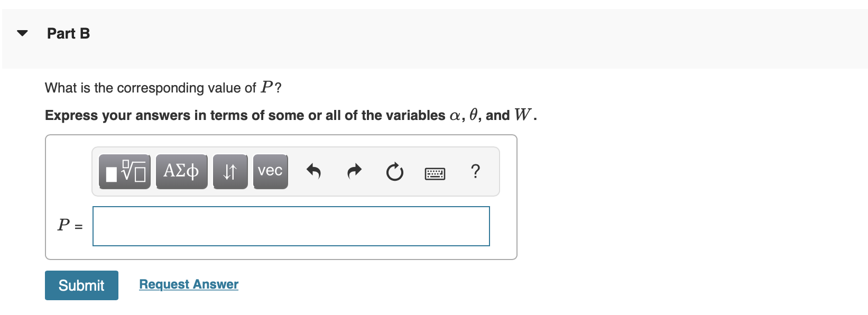Submit the answer for P

click(x=81, y=285)
